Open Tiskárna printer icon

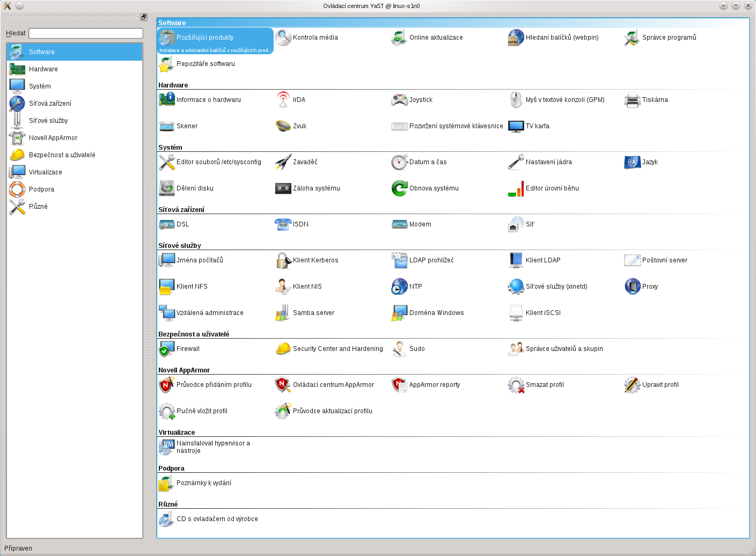(632, 100)
